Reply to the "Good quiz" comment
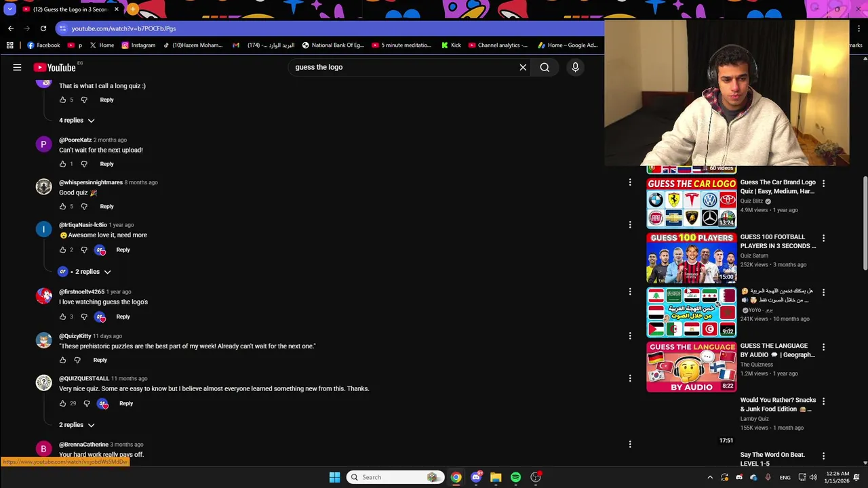This screenshot has height=488, width=868. [x=106, y=206]
